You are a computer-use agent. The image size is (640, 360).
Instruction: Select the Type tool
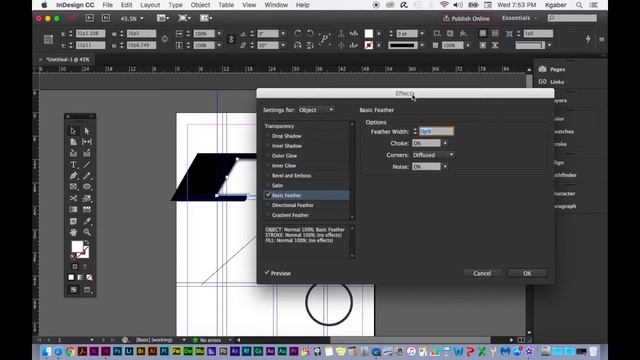[73, 165]
